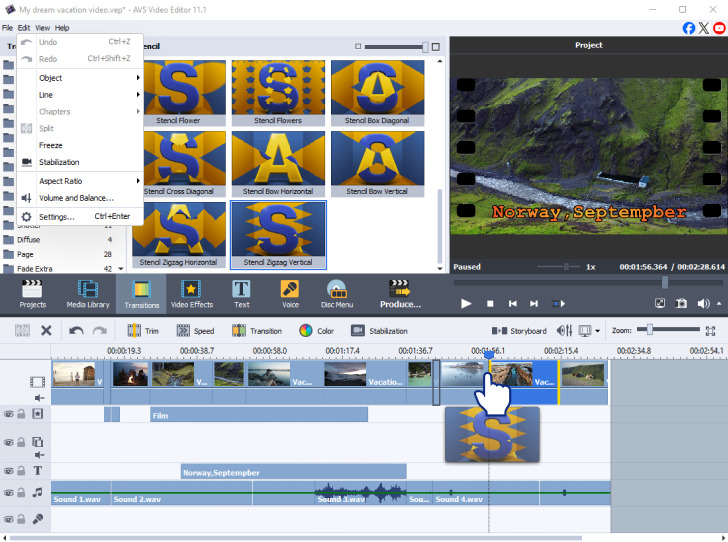Lock the video effects track
Viewport: 728px width, 542px height.
coord(21,414)
